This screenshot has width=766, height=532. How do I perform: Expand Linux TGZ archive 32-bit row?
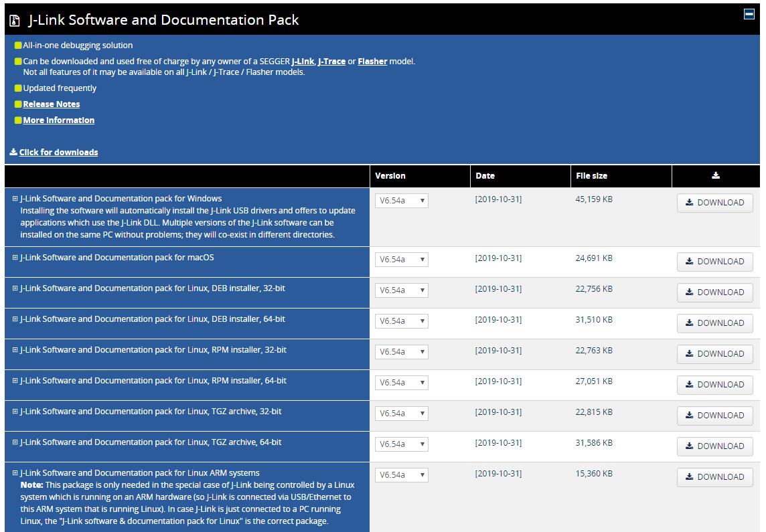point(15,412)
